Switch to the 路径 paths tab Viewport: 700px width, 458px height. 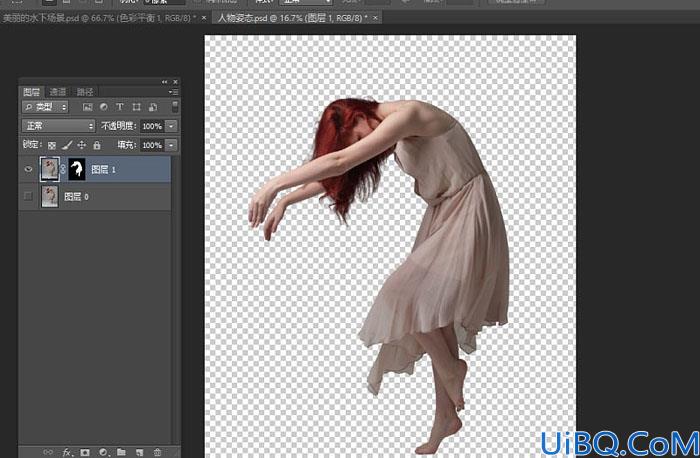(85, 92)
